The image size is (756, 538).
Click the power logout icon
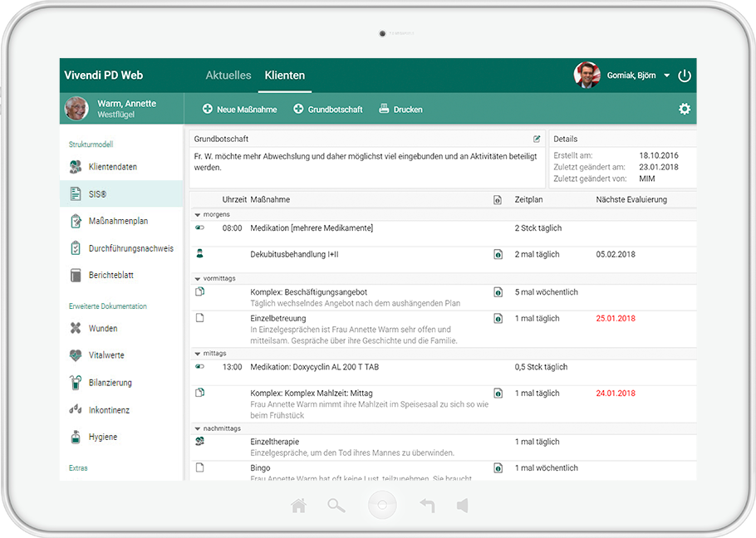685,76
